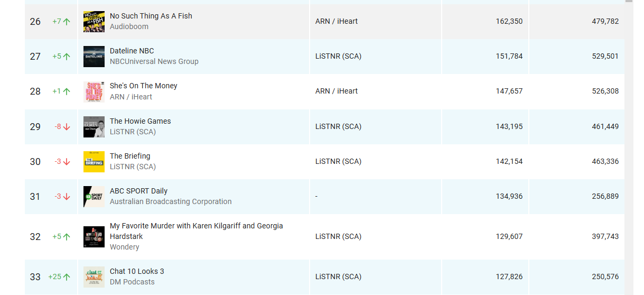The width and height of the screenshot is (644, 295).
Task: Click the red down arrow beside rank 29
Action: click(67, 127)
